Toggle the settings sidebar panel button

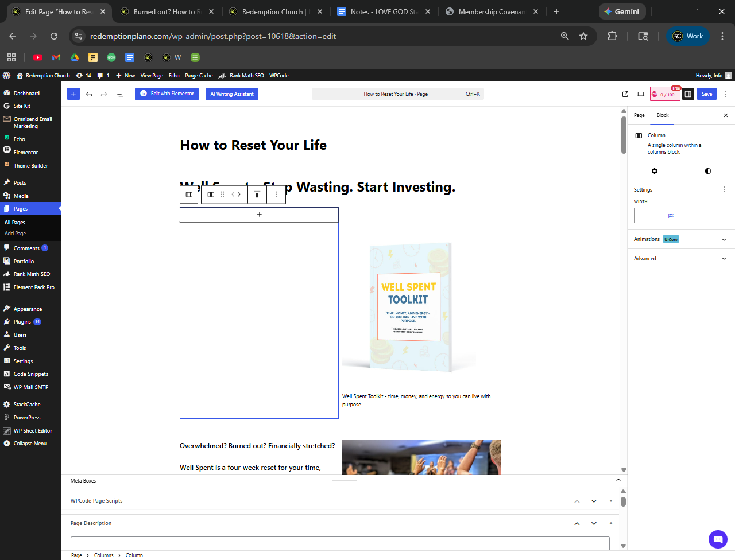click(x=688, y=94)
